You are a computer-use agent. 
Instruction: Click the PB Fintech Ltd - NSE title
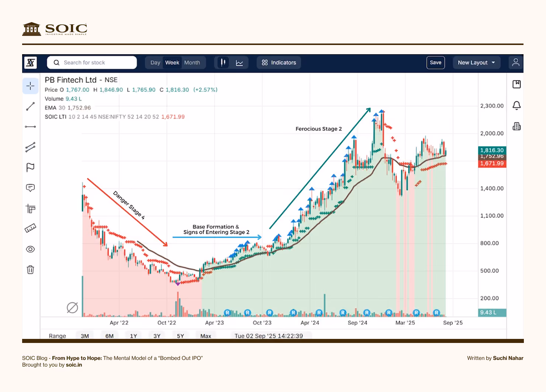pos(81,80)
